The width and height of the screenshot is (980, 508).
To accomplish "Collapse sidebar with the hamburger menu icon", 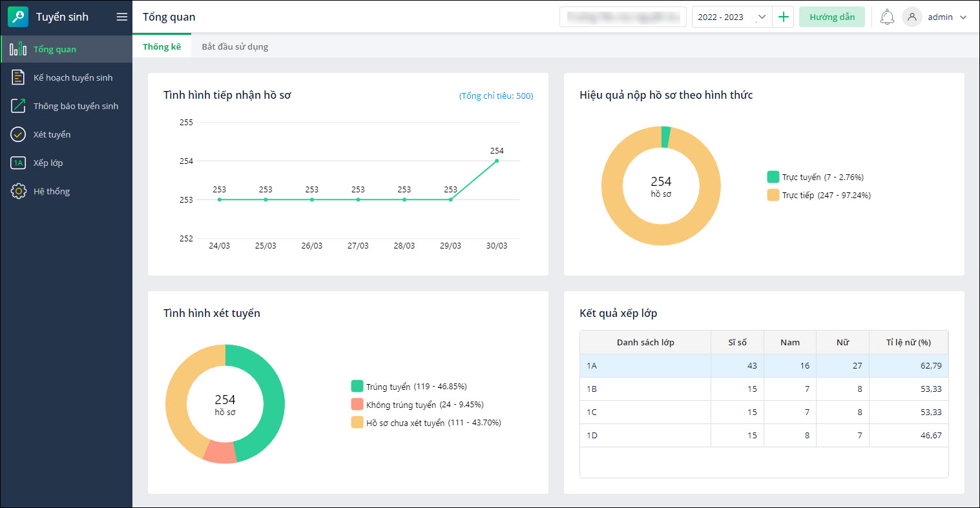I will (x=121, y=17).
